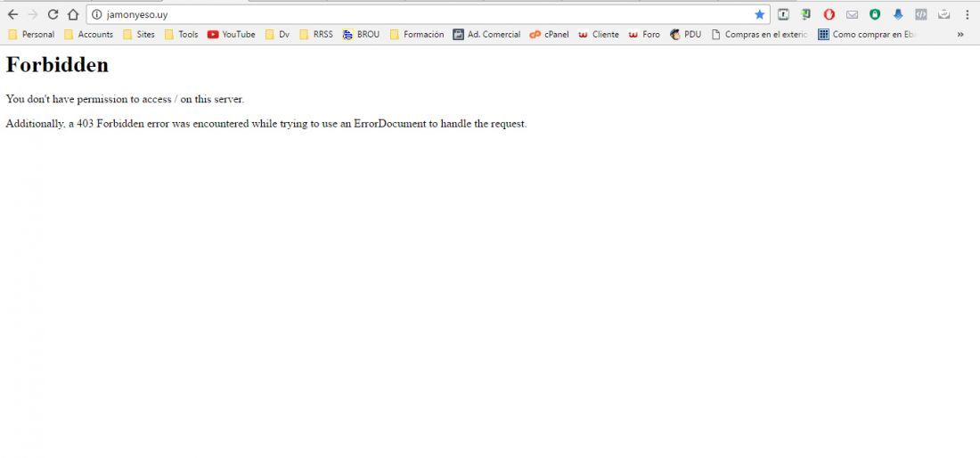The image size is (980, 458).
Task: Open the Chrome three-dot menu
Action: point(967,14)
